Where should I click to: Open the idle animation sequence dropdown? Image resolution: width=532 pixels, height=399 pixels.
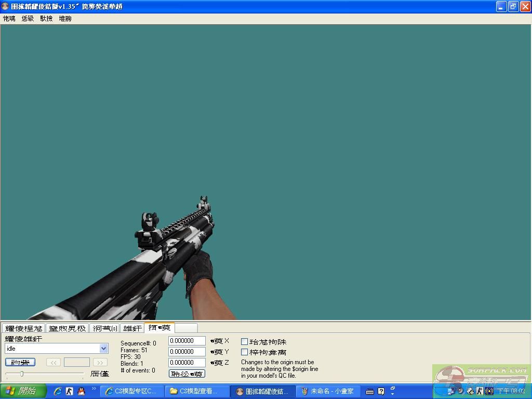(x=103, y=349)
